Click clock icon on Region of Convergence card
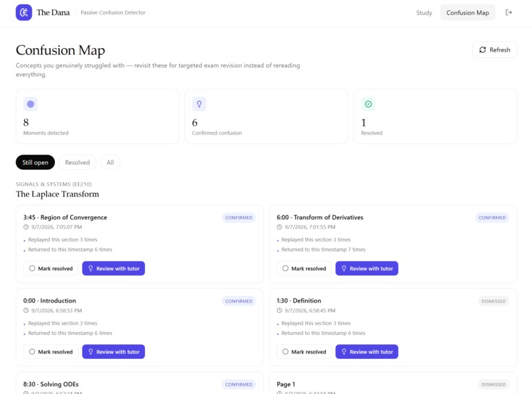 (26, 227)
